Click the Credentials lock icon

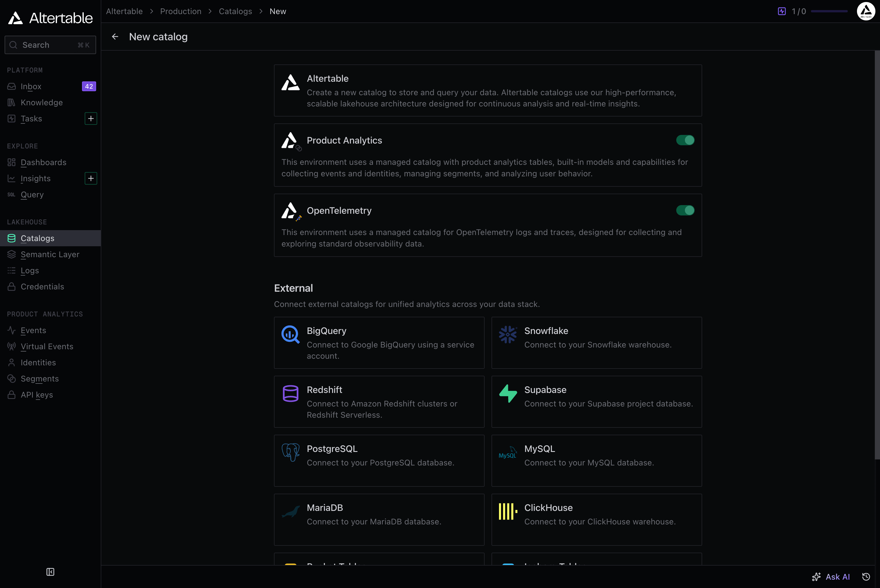pyautogui.click(x=12, y=287)
